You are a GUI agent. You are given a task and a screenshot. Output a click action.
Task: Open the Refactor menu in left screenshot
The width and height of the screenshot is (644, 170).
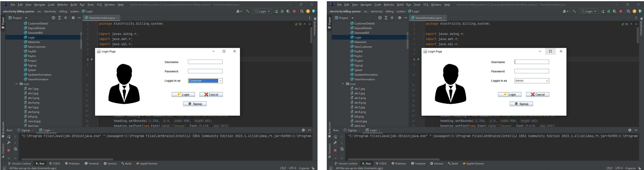point(62,5)
